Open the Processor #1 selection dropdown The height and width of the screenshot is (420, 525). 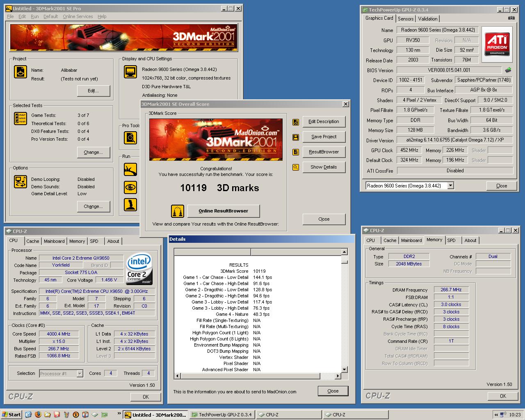[x=80, y=374]
